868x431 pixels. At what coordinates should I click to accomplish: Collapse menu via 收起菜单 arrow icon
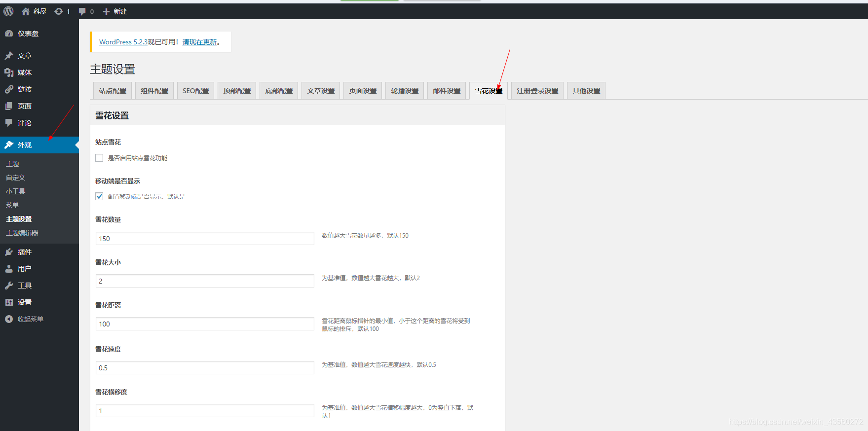coord(9,319)
